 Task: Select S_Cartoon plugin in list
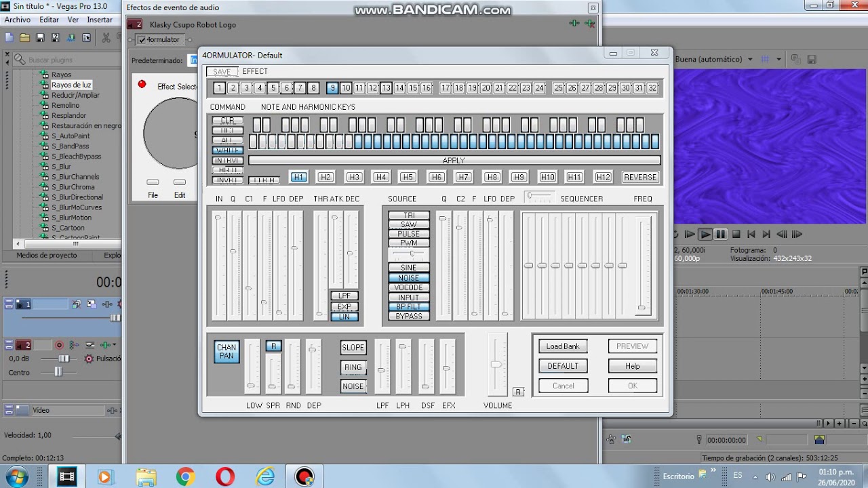68,228
